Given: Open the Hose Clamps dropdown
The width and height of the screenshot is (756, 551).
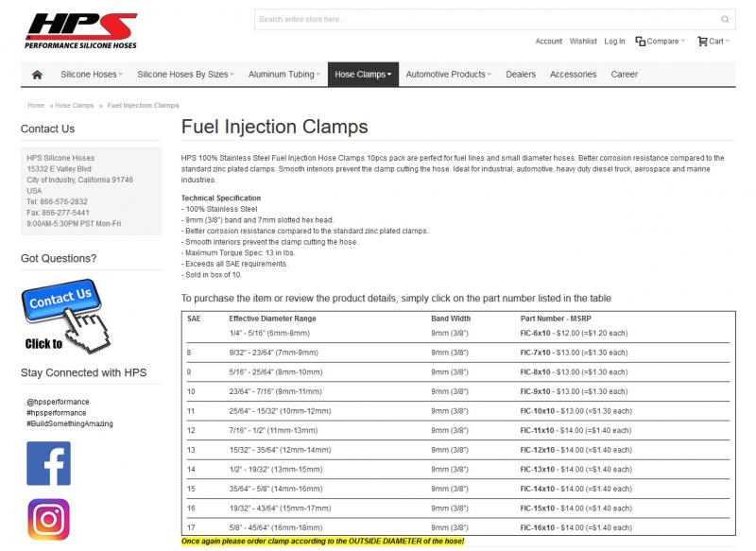Looking at the screenshot, I should click(363, 75).
